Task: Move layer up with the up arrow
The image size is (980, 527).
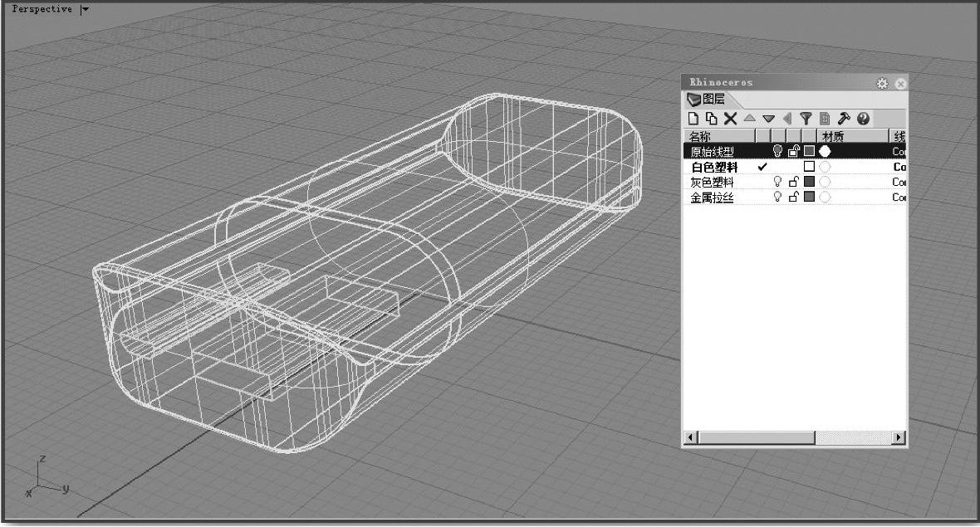Action: coord(749,119)
